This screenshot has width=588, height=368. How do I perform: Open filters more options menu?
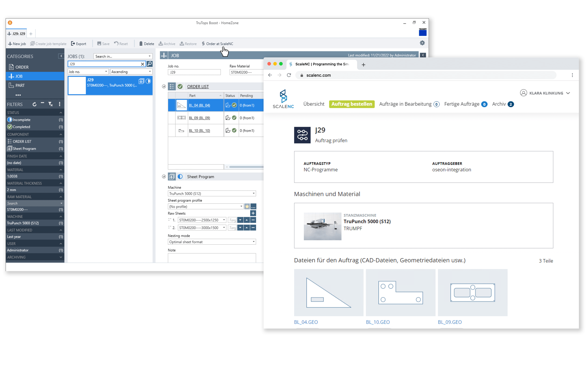tap(60, 104)
